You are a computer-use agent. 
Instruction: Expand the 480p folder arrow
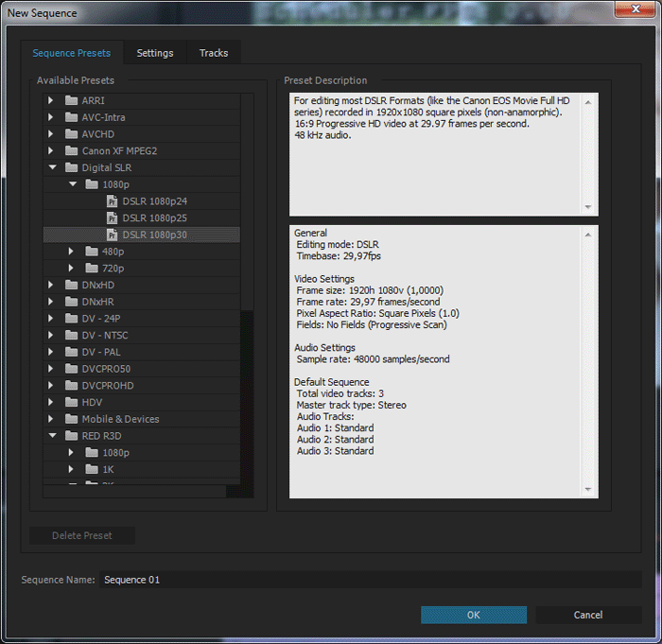71,252
